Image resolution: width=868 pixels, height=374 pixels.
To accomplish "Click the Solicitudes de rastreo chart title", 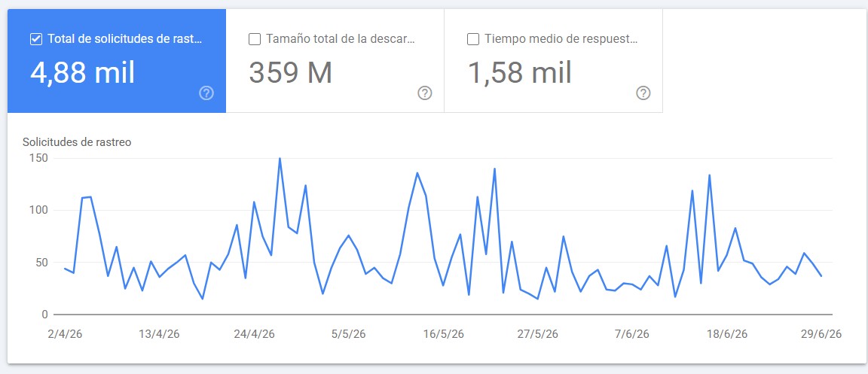I will [x=77, y=142].
